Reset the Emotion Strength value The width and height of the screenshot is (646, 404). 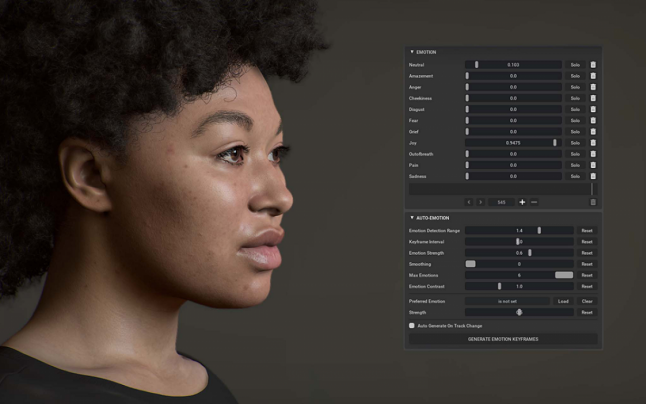point(587,252)
